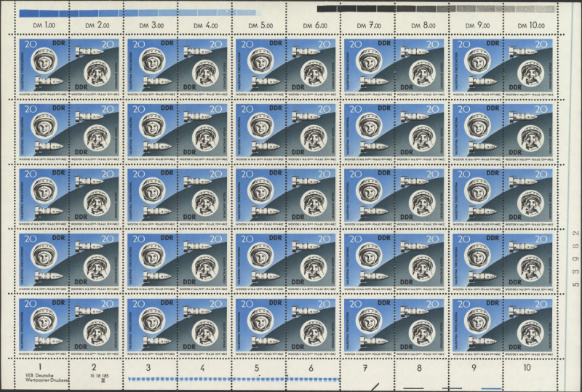Screen dimensions: 582x392
Task: Click column number "7" in bottom margin
Action: tap(365, 368)
